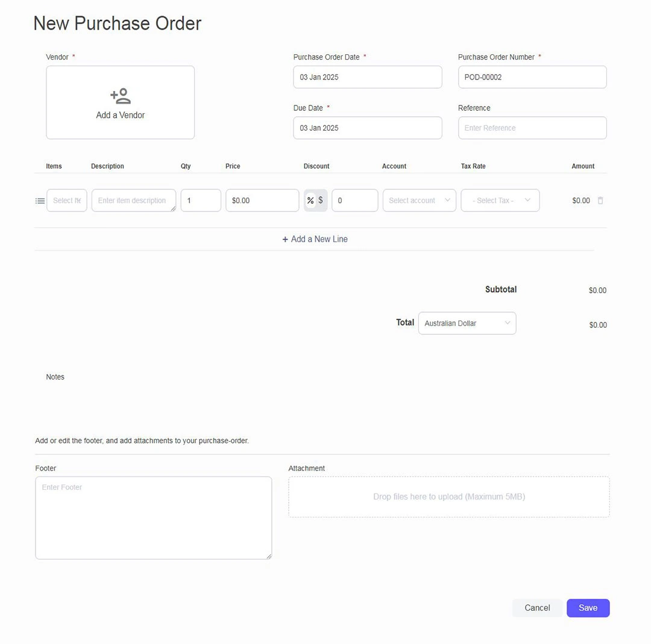Image resolution: width=651 pixels, height=644 pixels.
Task: Open the Select account dropdown
Action: [x=419, y=201]
